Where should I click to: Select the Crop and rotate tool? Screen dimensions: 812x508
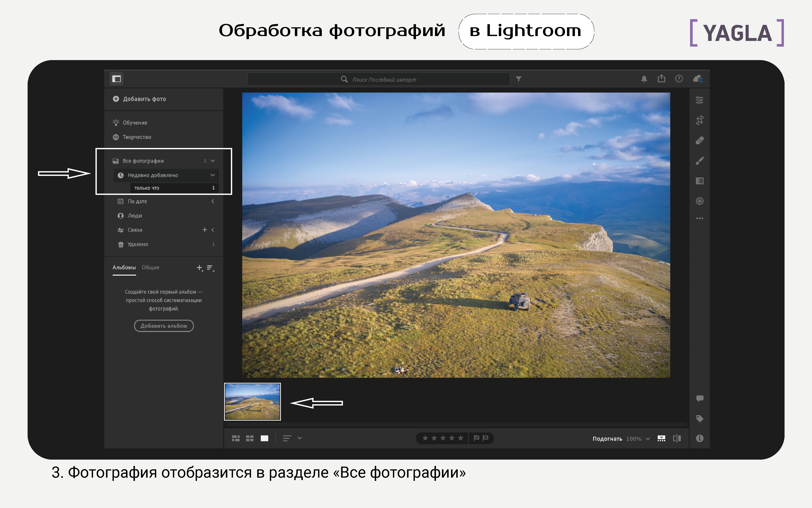pyautogui.click(x=699, y=120)
